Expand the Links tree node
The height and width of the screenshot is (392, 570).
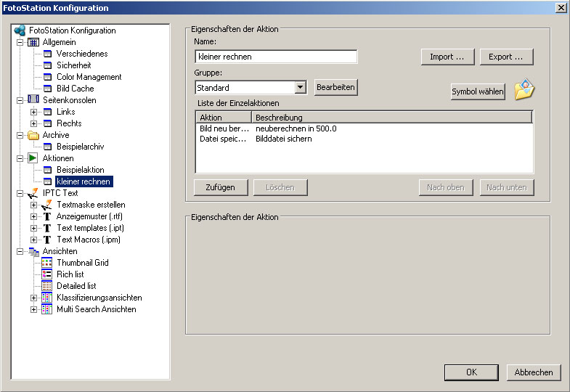click(x=34, y=113)
